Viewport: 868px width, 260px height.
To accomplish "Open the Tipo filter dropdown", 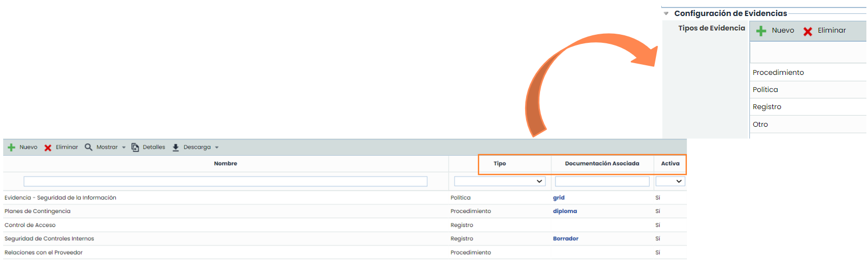I will (499, 181).
